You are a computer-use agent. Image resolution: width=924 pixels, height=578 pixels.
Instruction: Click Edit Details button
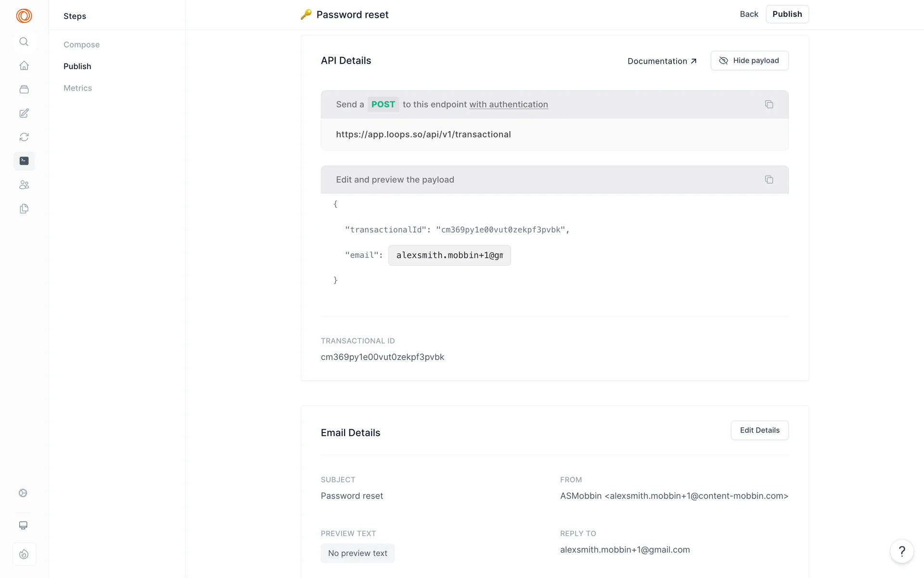[x=759, y=430]
